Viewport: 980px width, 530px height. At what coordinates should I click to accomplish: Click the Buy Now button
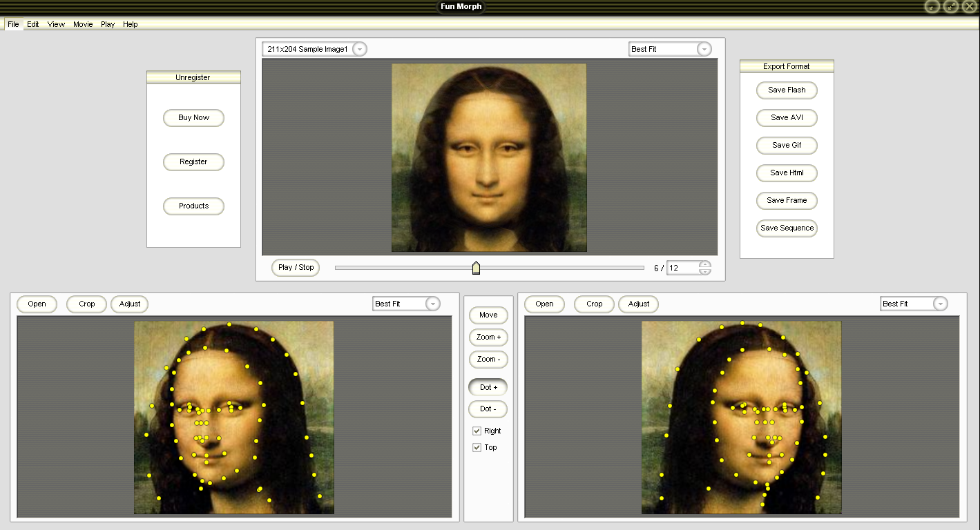coord(193,118)
